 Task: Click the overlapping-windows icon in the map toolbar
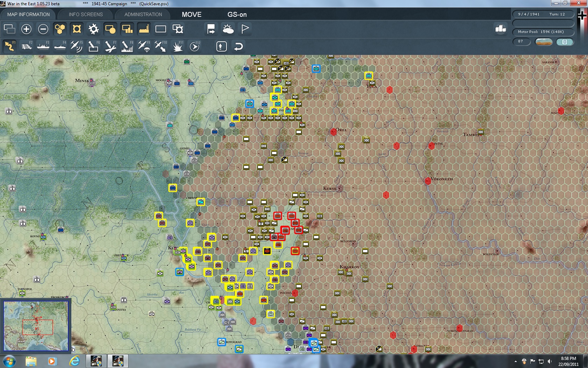pos(9,29)
